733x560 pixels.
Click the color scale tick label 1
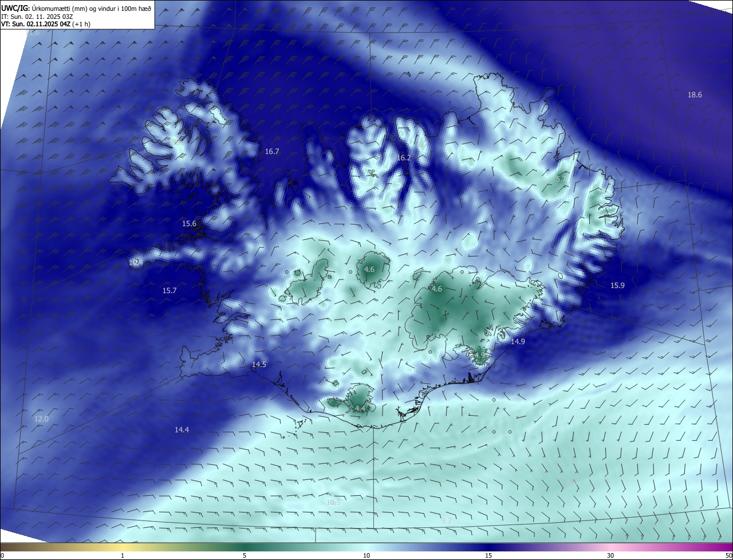(123, 555)
